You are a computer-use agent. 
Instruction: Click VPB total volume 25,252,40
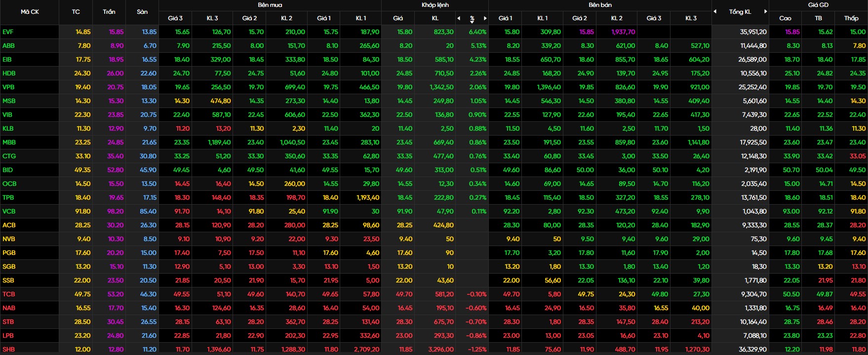[x=752, y=87]
